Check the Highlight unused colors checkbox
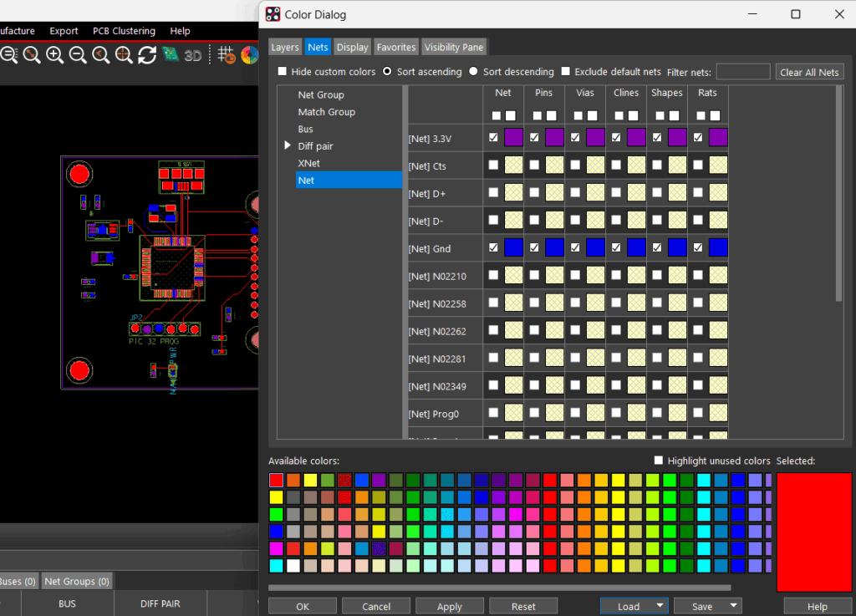Screen dimensions: 856x616 [659, 461]
